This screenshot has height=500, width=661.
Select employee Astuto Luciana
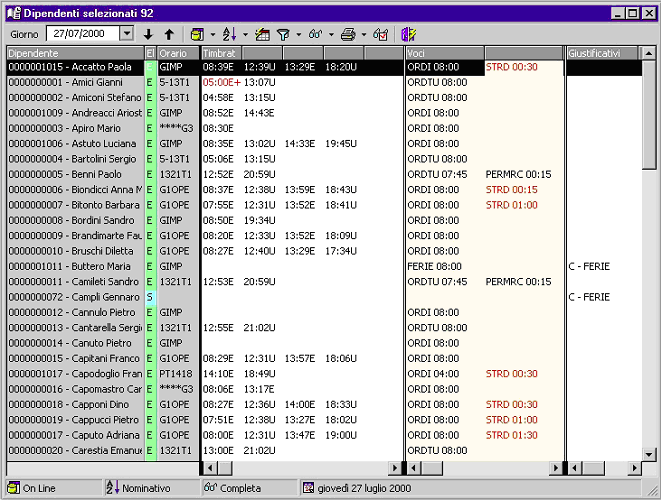point(75,144)
